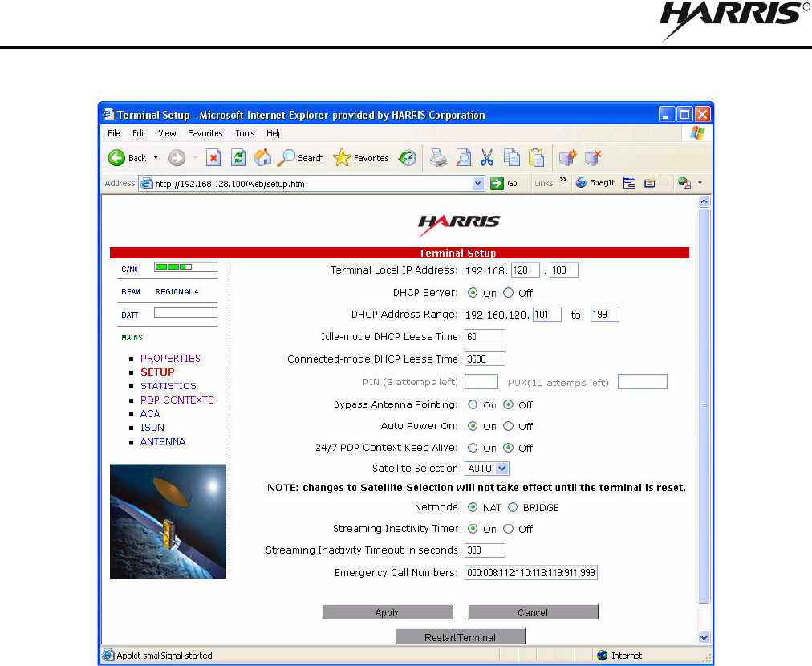The height and width of the screenshot is (666, 812).
Task: Turn Streaming Inactivity Timer Off
Action: point(508,529)
